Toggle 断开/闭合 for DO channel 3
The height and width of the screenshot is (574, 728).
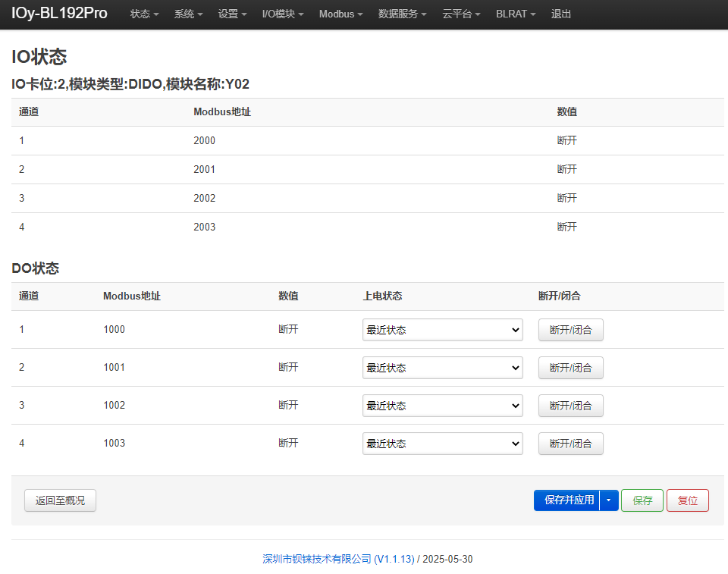pos(570,406)
